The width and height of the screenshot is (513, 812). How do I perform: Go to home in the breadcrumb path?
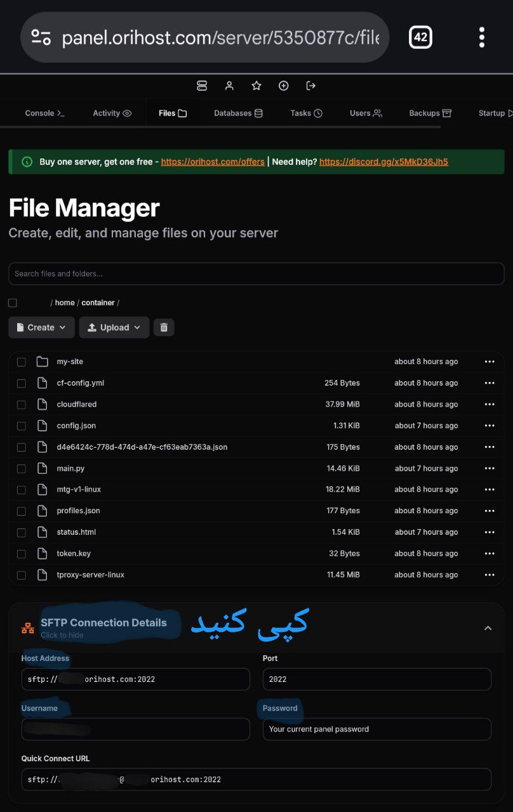[65, 303]
